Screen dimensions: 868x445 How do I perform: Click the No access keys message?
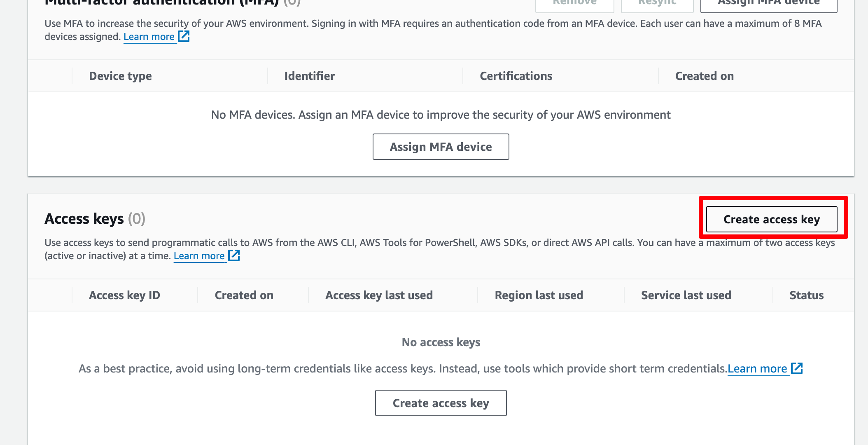coord(441,342)
